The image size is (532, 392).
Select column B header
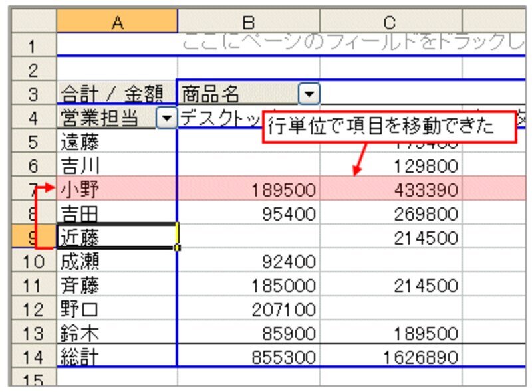pos(248,22)
